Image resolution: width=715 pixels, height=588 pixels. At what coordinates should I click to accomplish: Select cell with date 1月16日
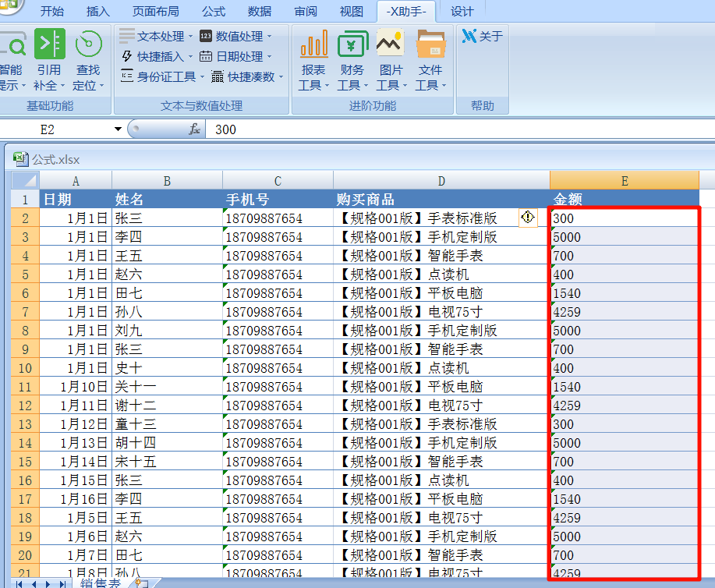pyautogui.click(x=76, y=499)
